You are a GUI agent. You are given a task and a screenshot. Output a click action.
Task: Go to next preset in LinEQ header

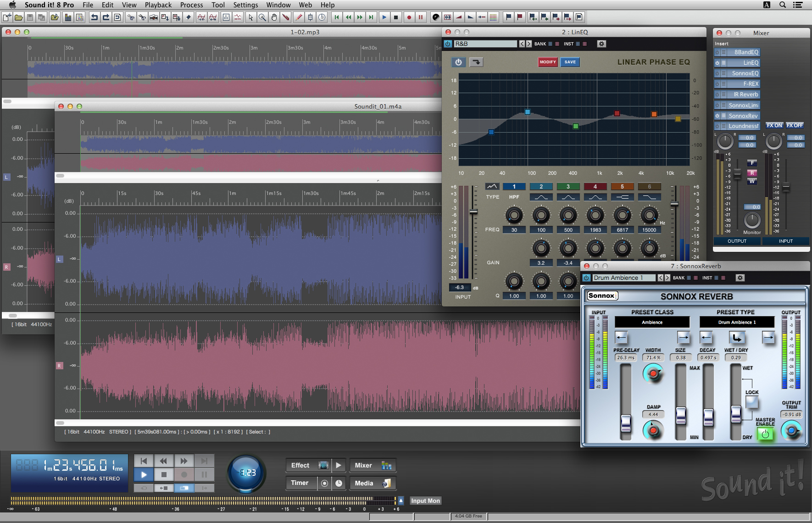(528, 44)
